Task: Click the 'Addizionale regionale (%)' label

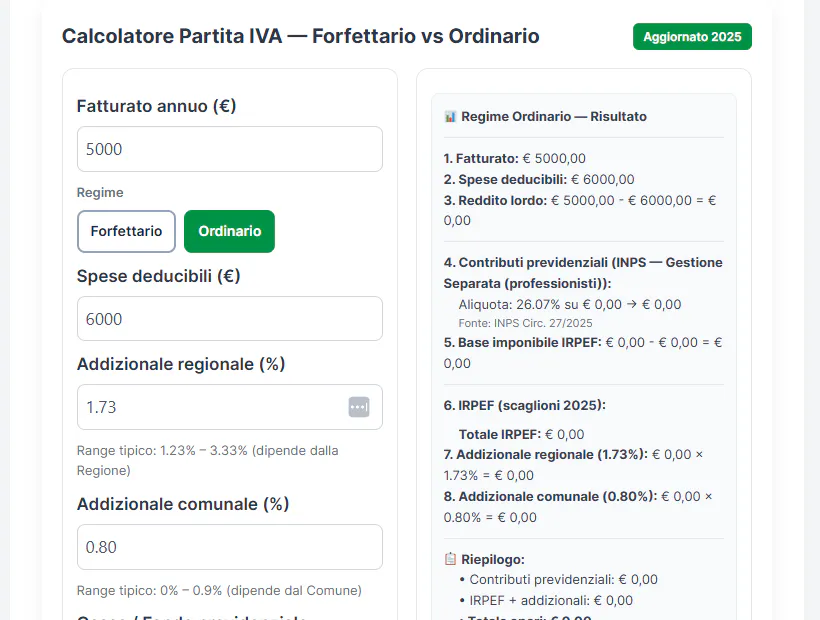Action: [x=181, y=364]
